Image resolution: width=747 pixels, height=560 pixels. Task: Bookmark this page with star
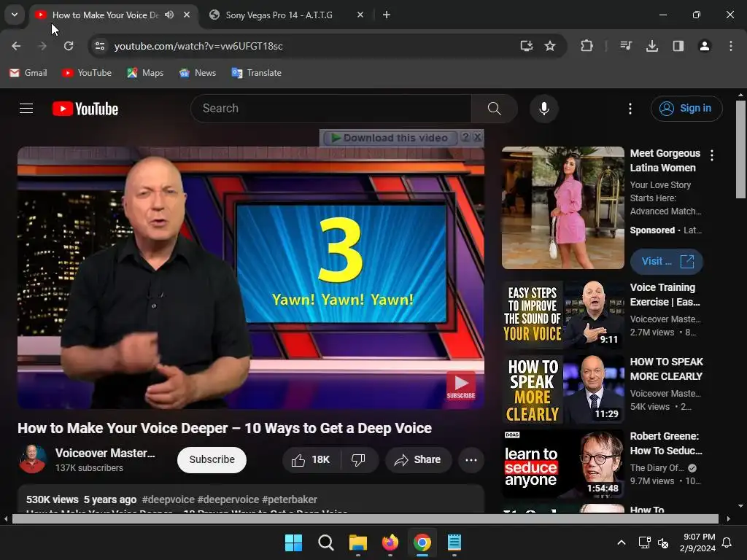click(x=550, y=46)
